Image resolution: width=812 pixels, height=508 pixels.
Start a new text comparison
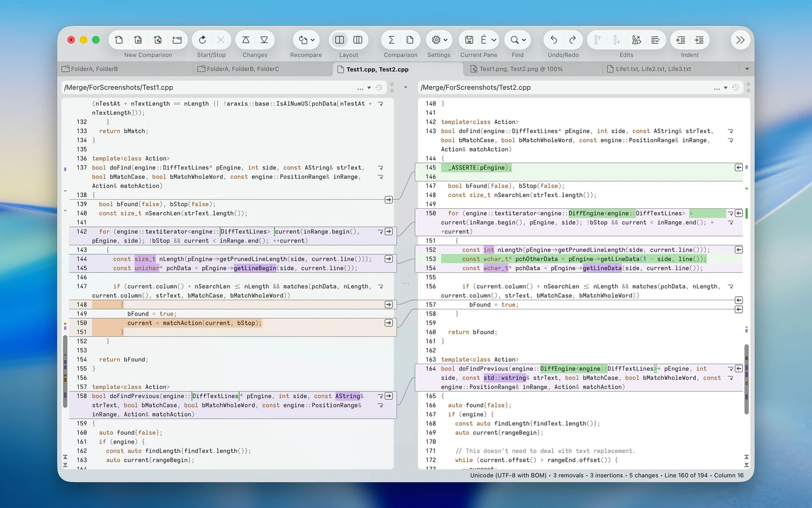[119, 40]
